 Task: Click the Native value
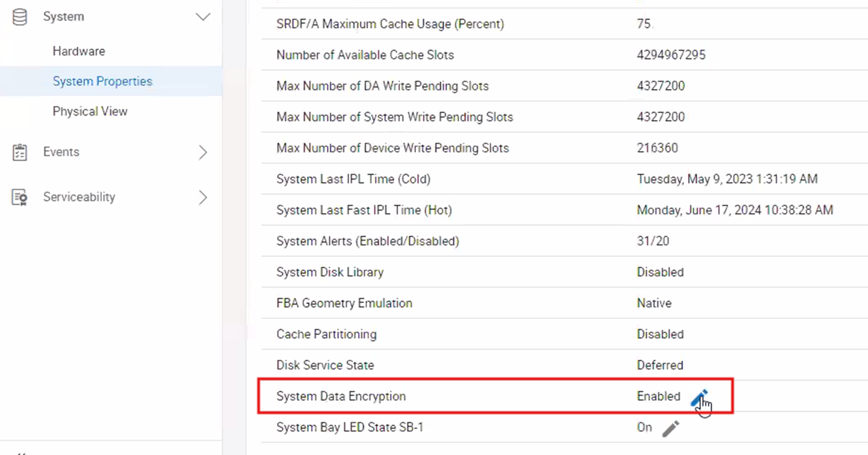coord(654,303)
